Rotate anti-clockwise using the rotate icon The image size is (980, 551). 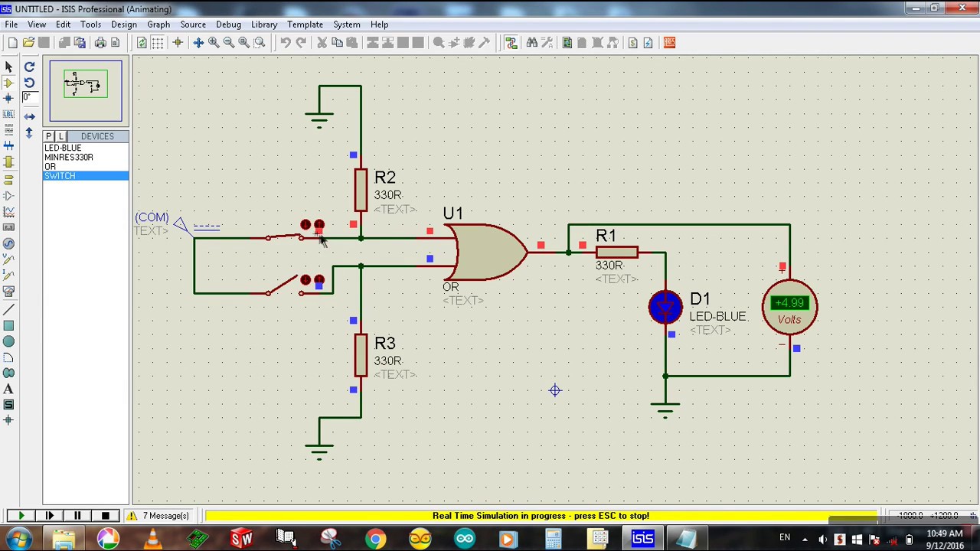29,82
